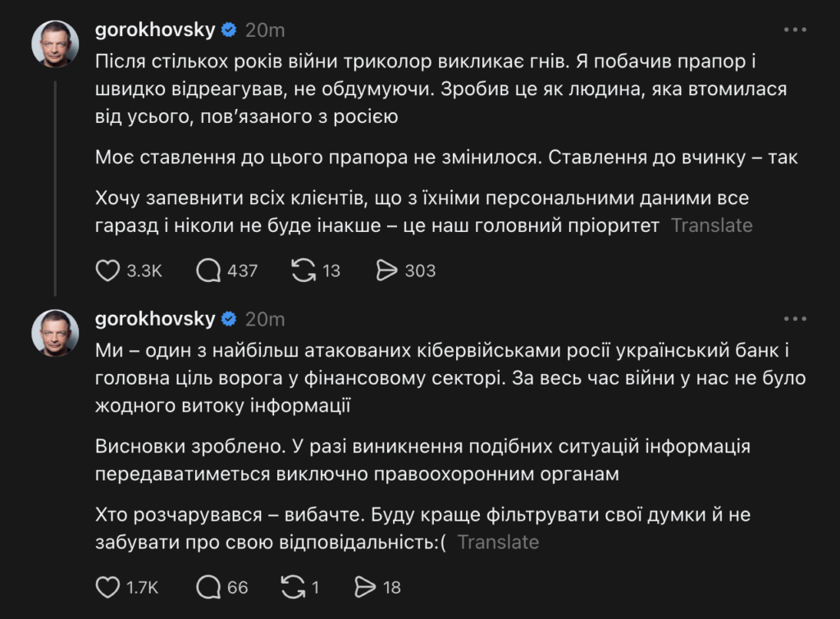The height and width of the screenshot is (619, 840).
Task: Click the verified badge on the second post
Action: [x=230, y=319]
